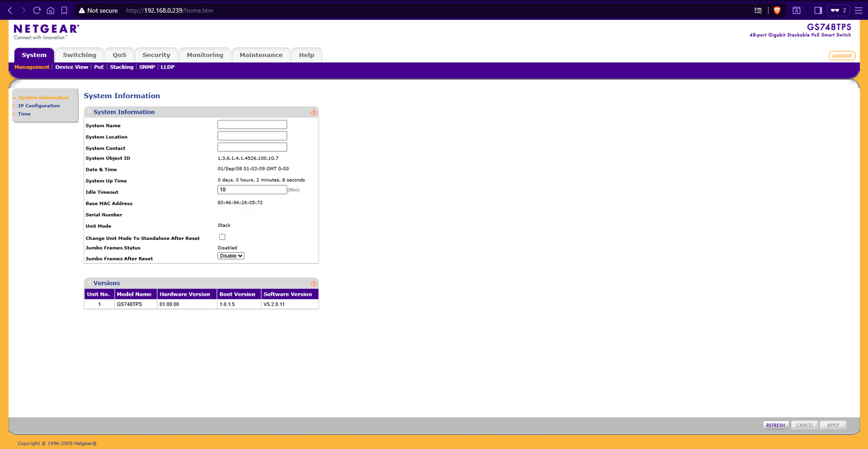Open Brave Shields lion icon
Screen dimensions: 868x449
coord(777,10)
